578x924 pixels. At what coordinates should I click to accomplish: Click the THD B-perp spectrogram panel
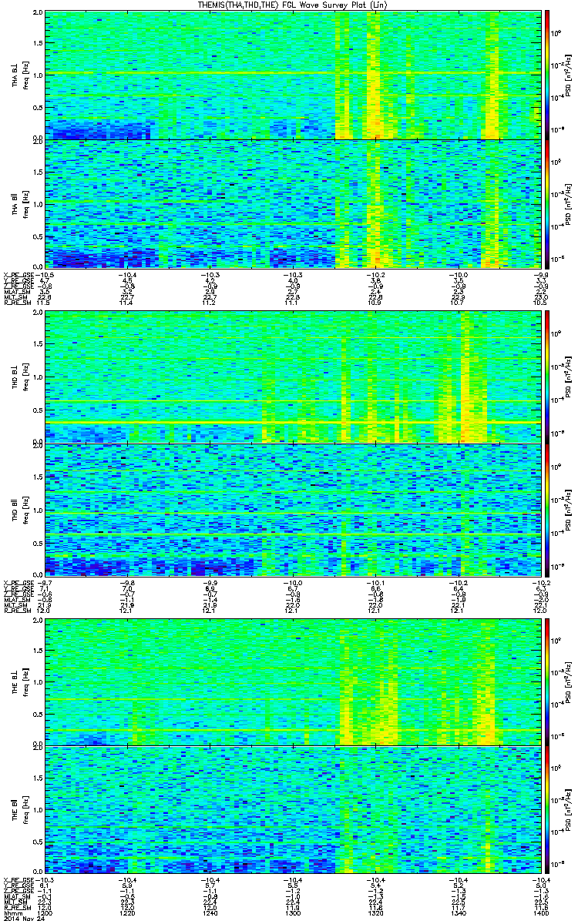(294, 378)
